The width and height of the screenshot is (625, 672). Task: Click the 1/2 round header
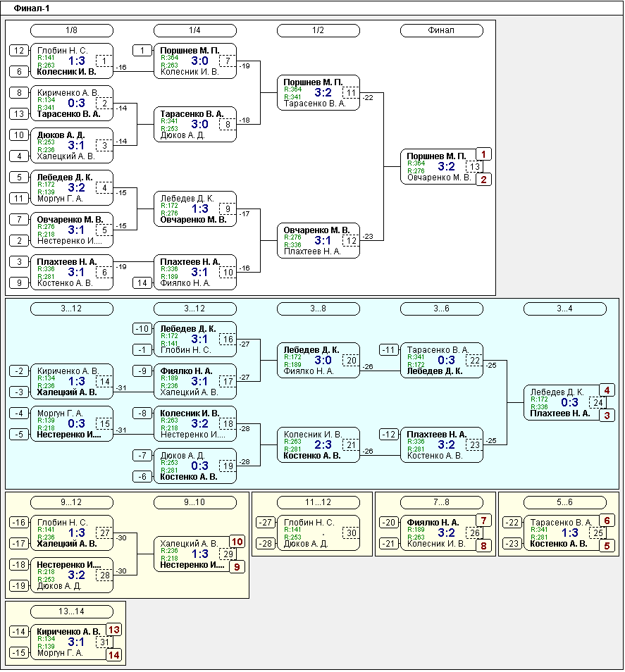point(318,30)
